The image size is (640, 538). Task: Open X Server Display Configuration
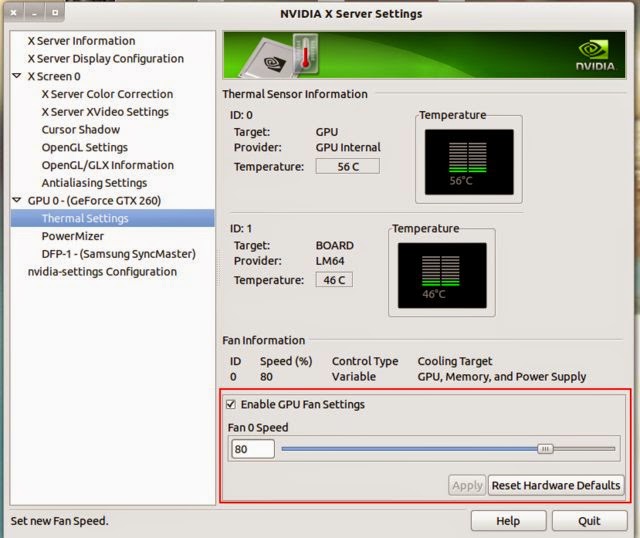click(x=106, y=59)
